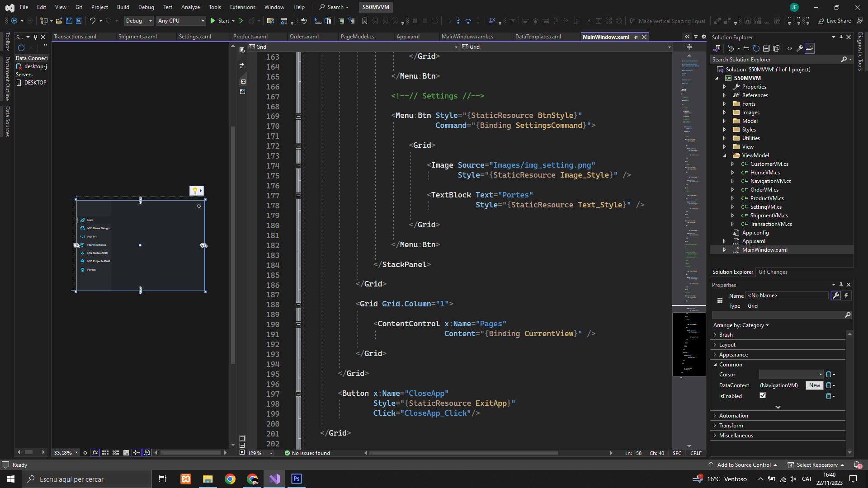Image resolution: width=868 pixels, height=488 pixels.
Task: Click the Save All toolbar icon
Action: tap(79, 21)
